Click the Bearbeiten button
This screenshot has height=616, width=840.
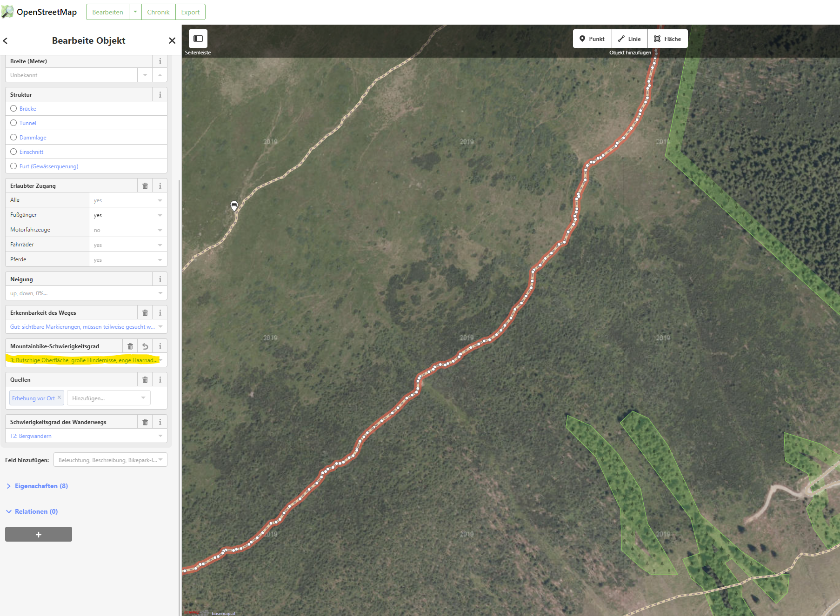click(x=107, y=12)
